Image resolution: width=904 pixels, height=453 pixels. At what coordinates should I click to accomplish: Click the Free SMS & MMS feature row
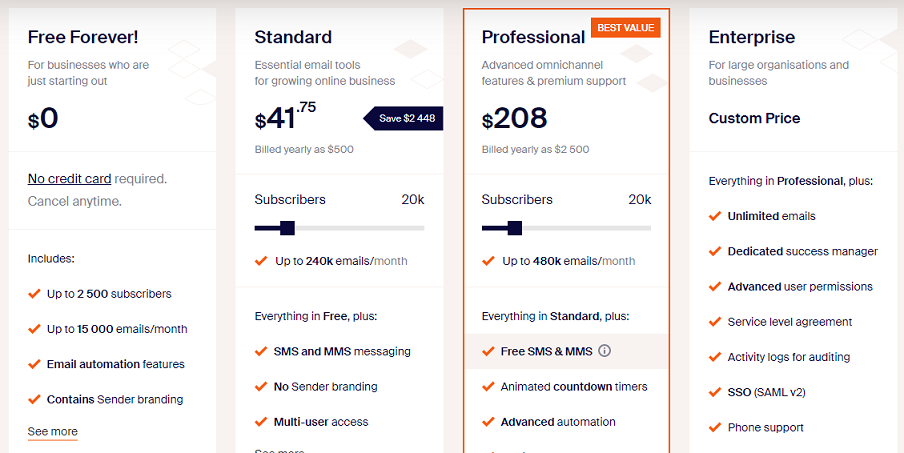(566, 351)
